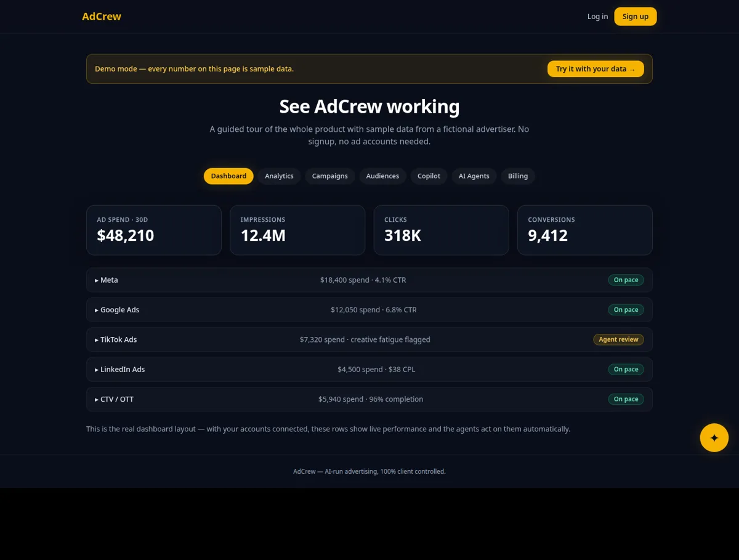This screenshot has width=739, height=560.
Task: Click the AdCrew logo
Action: tap(102, 17)
